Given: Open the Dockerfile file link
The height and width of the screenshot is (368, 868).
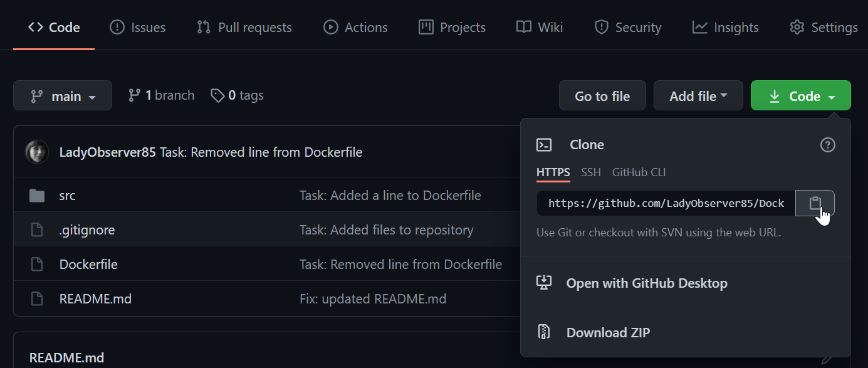Looking at the screenshot, I should [88, 264].
